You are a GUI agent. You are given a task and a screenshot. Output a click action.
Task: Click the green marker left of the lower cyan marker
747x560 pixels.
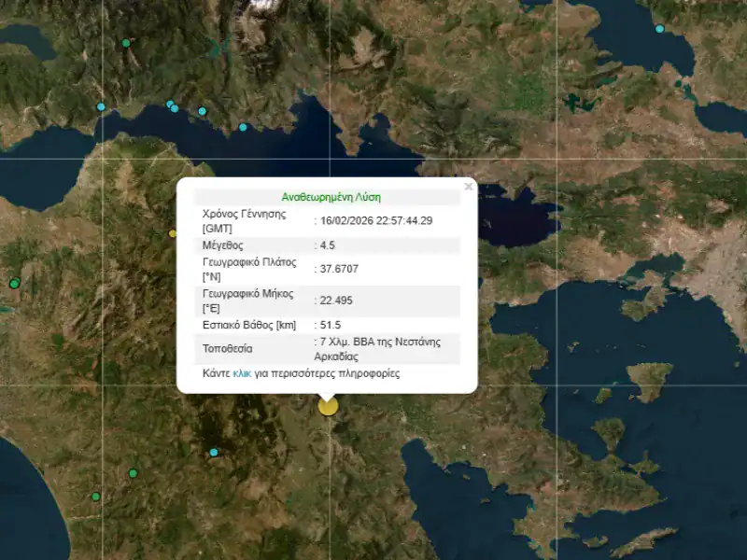click(134, 473)
